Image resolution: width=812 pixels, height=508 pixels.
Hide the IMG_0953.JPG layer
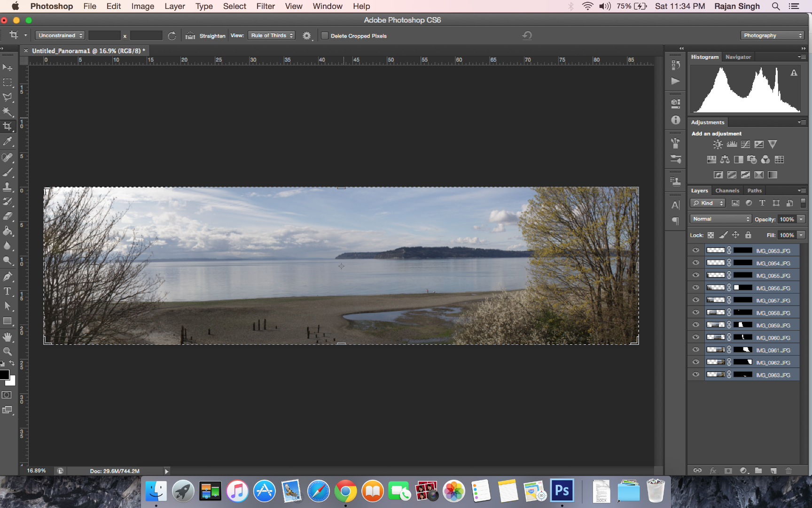click(696, 251)
